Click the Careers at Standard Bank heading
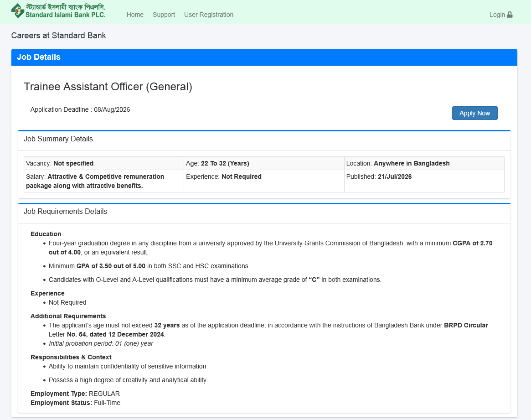Viewport: 531px width, 420px height. point(59,36)
